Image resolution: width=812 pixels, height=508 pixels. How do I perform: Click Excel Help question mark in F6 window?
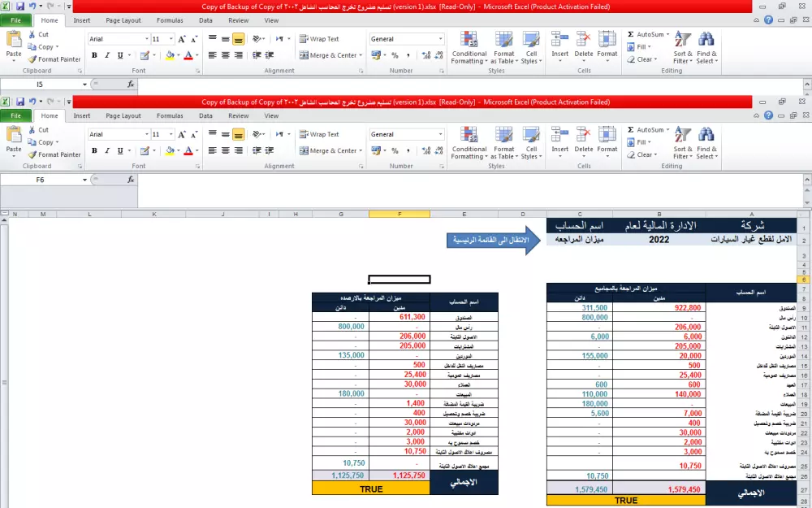tap(768, 115)
